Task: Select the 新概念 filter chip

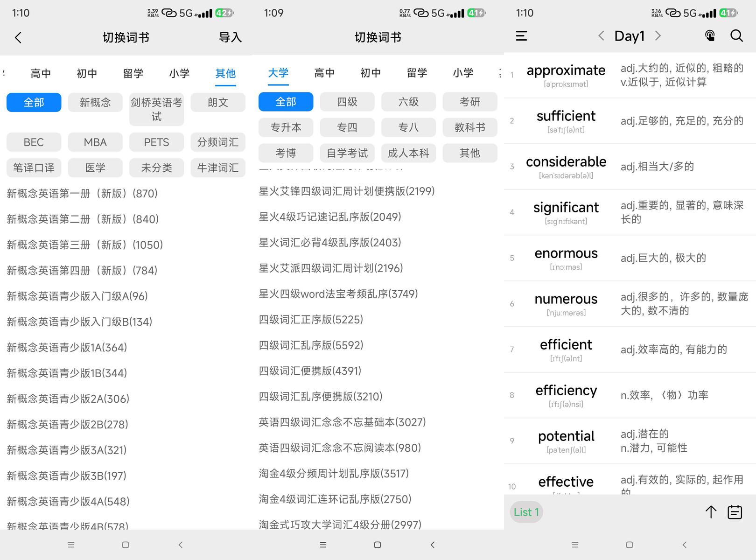Action: pyautogui.click(x=95, y=102)
